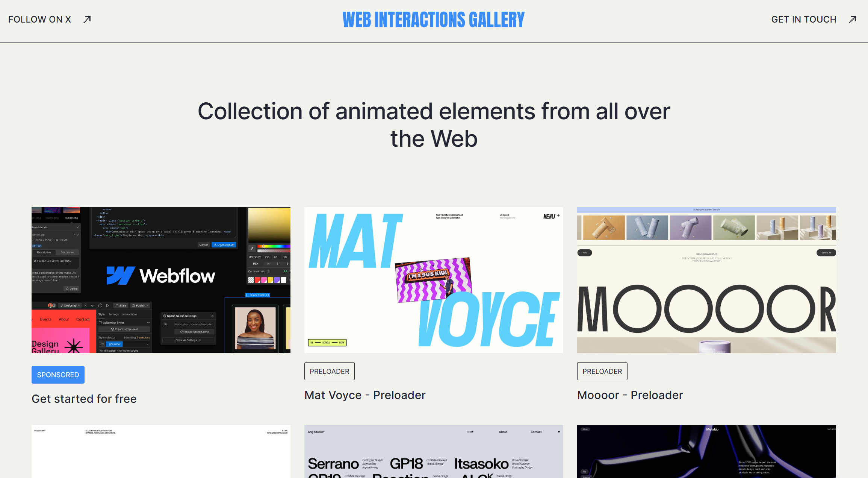This screenshot has height=478, width=868.
Task: Open the Metalab thumbnail
Action: pyautogui.click(x=706, y=451)
